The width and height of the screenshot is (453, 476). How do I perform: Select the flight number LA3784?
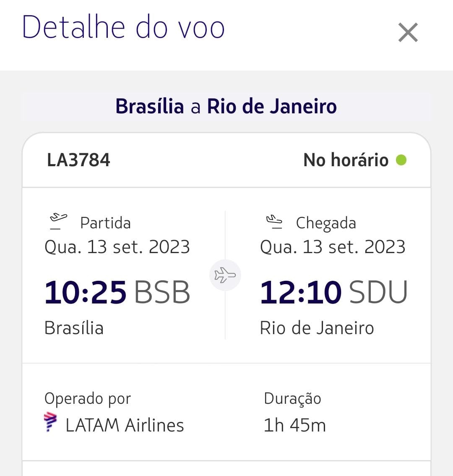[x=78, y=160]
